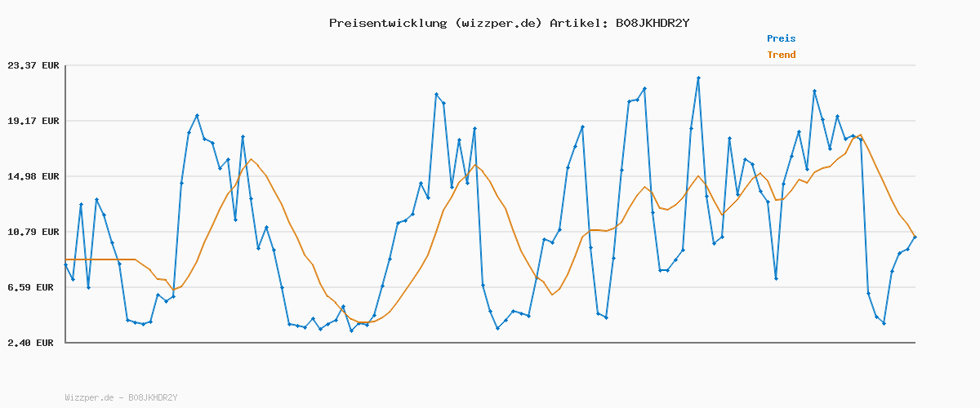Click the bottom x-axis baseline of the chart
This screenshot has height=408, width=980.
coord(490,342)
